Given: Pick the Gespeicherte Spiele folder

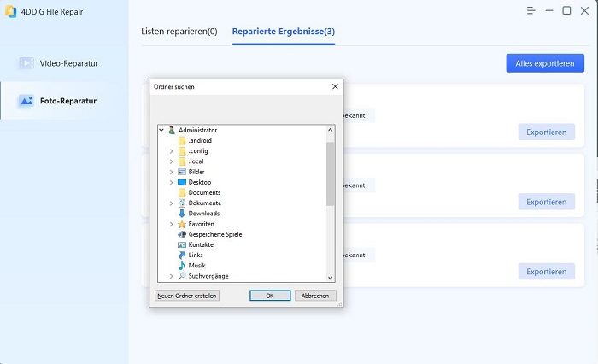Looking at the screenshot, I should tap(214, 234).
